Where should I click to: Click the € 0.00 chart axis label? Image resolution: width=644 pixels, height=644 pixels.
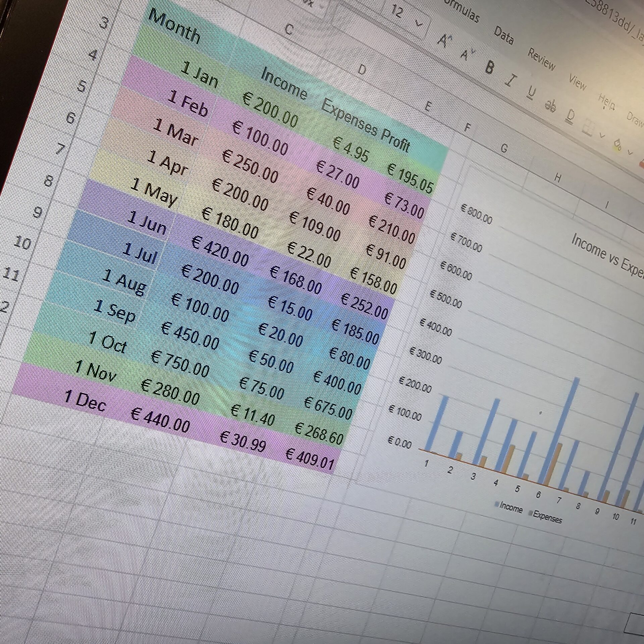point(399,442)
